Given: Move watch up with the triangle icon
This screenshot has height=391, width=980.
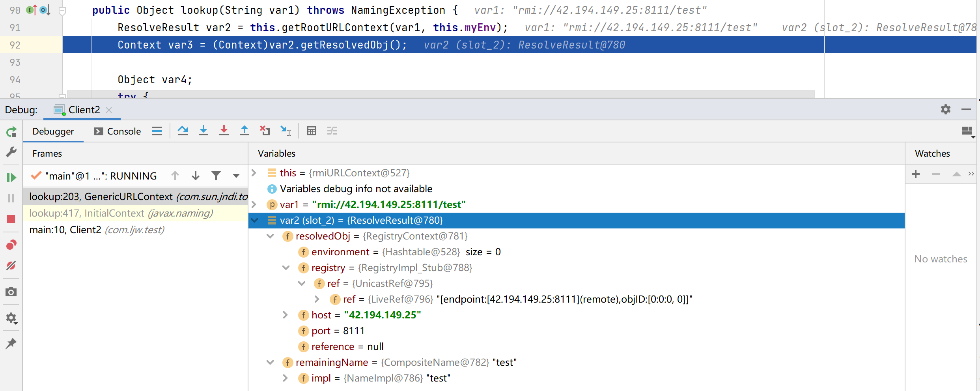Looking at the screenshot, I should (x=956, y=174).
